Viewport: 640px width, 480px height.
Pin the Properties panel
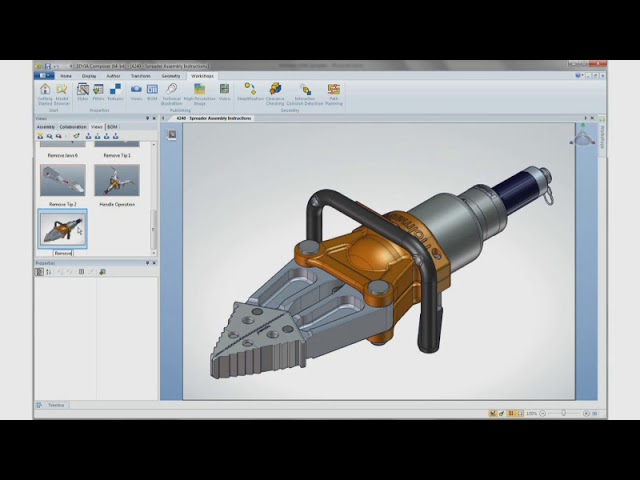tap(147, 263)
